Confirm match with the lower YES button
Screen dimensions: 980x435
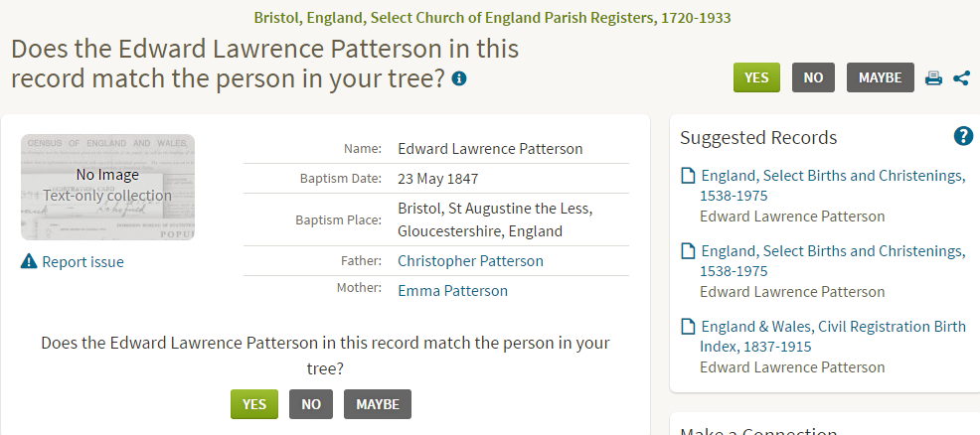point(254,404)
